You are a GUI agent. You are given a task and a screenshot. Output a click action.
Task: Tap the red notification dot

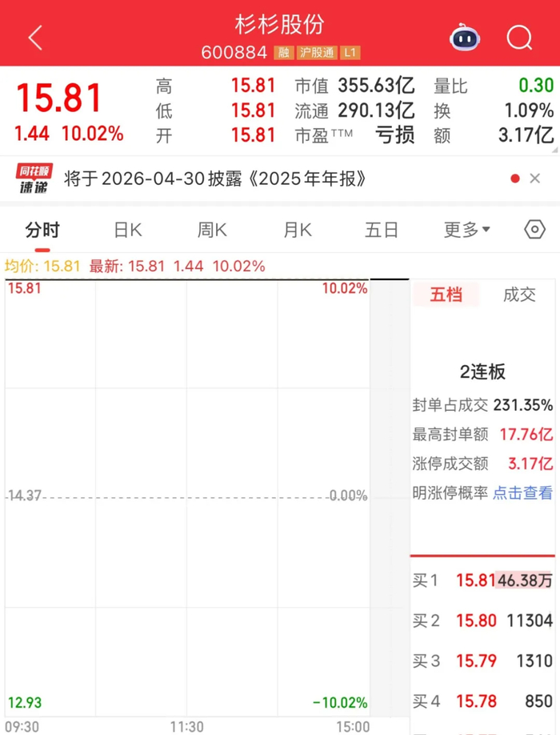(515, 179)
